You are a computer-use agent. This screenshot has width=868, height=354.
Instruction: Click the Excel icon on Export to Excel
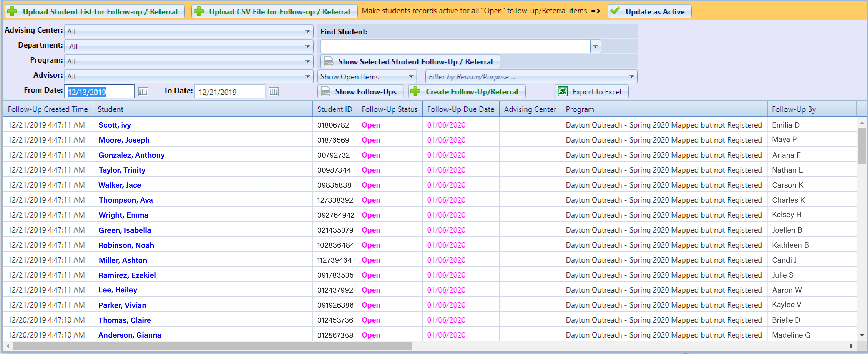coord(563,91)
